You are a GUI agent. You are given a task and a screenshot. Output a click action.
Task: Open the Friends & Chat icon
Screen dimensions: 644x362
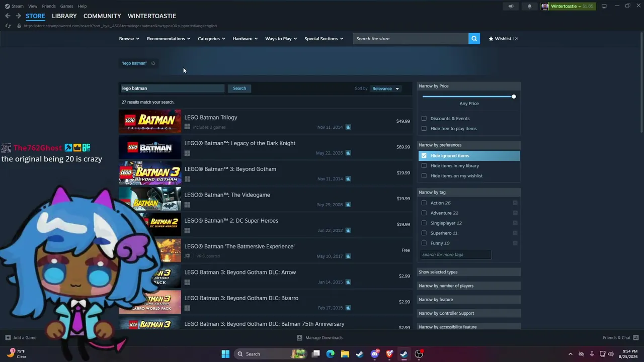tap(636, 338)
